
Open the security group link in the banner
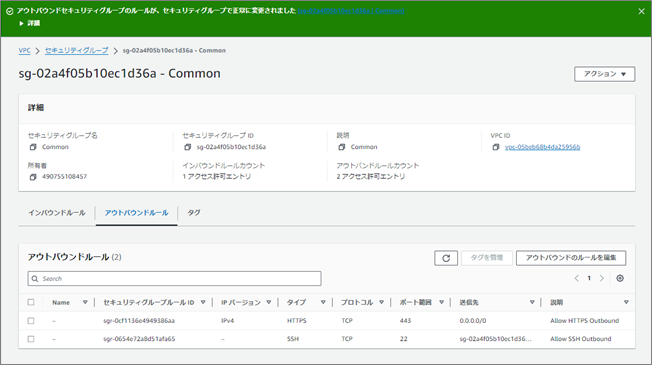tap(351, 11)
